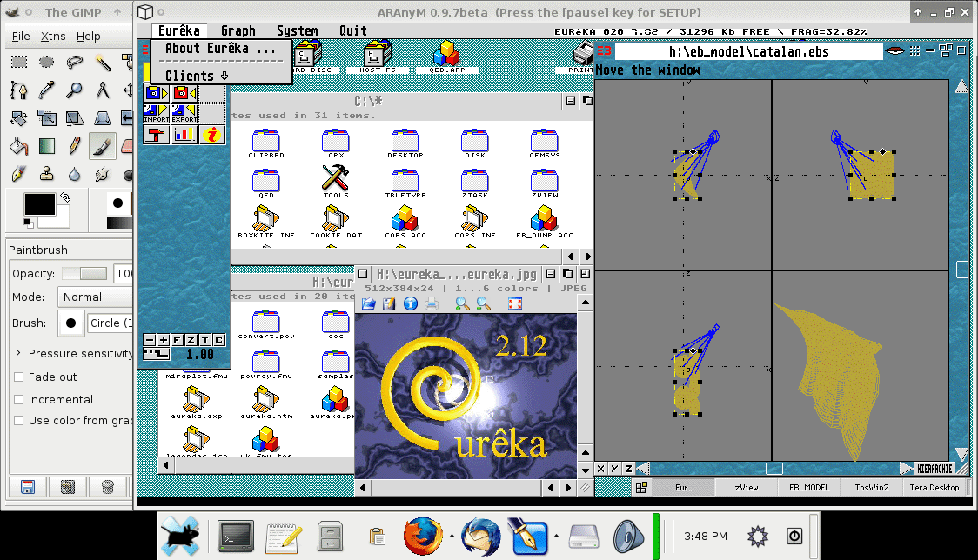
Task: Switch to TosWin2 in the task bar
Action: tap(871, 488)
